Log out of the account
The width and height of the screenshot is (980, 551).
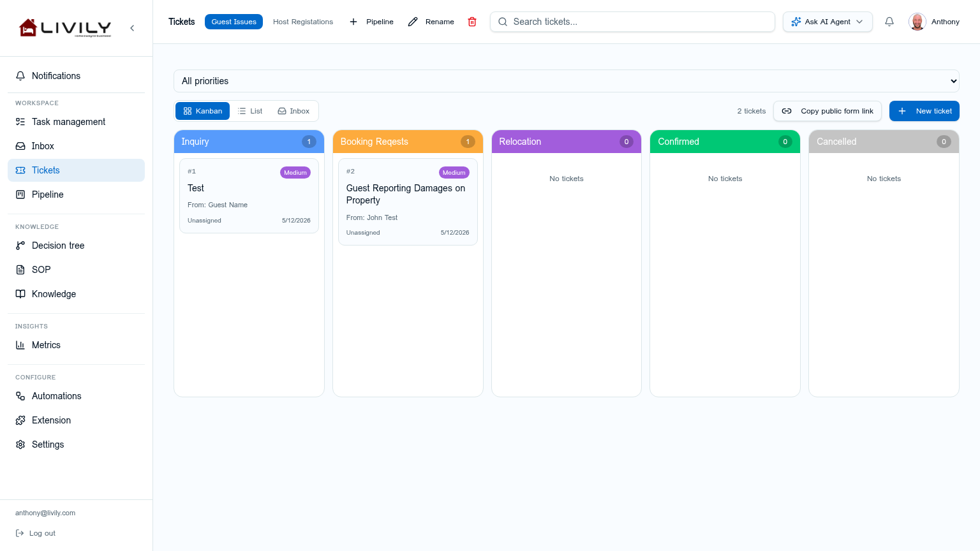pyautogui.click(x=36, y=533)
